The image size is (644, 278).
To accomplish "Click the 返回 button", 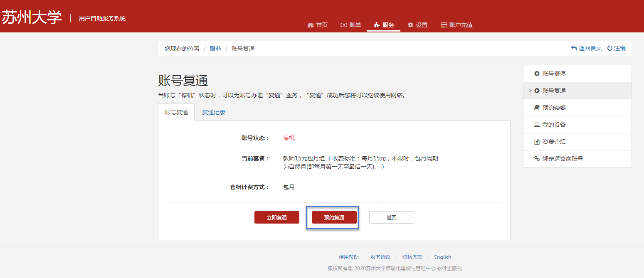I will tap(391, 217).
